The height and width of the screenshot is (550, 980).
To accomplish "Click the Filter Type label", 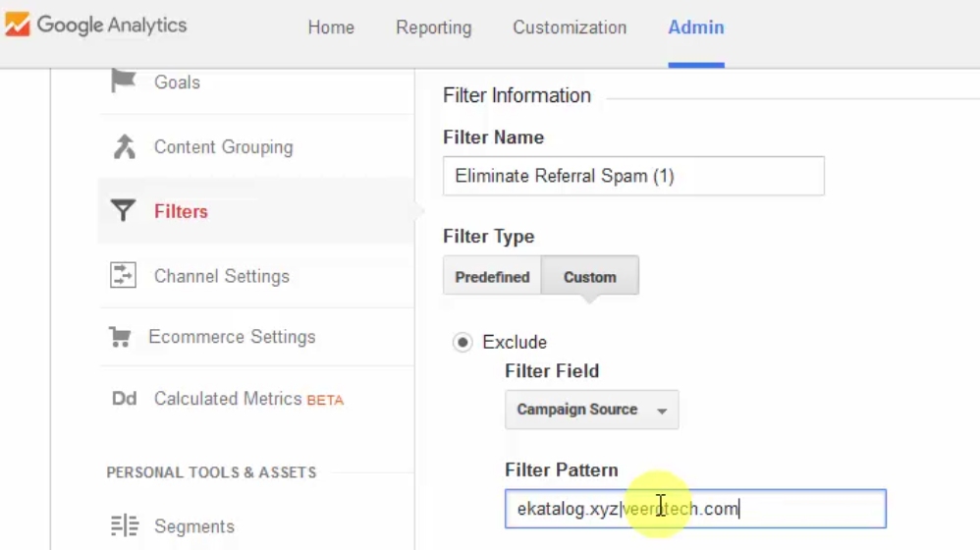I will [x=489, y=237].
